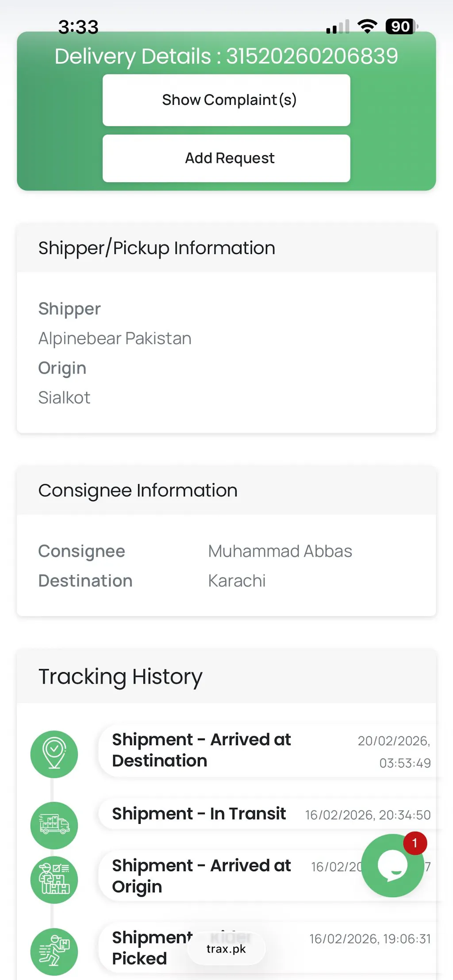453x980 pixels.
Task: Click the Shipment Picked rider icon
Action: point(54,951)
